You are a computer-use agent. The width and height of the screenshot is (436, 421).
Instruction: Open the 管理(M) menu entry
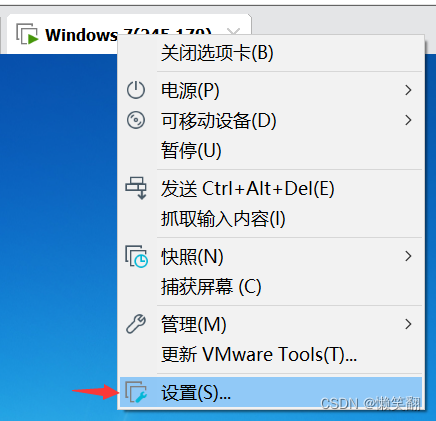pos(271,324)
